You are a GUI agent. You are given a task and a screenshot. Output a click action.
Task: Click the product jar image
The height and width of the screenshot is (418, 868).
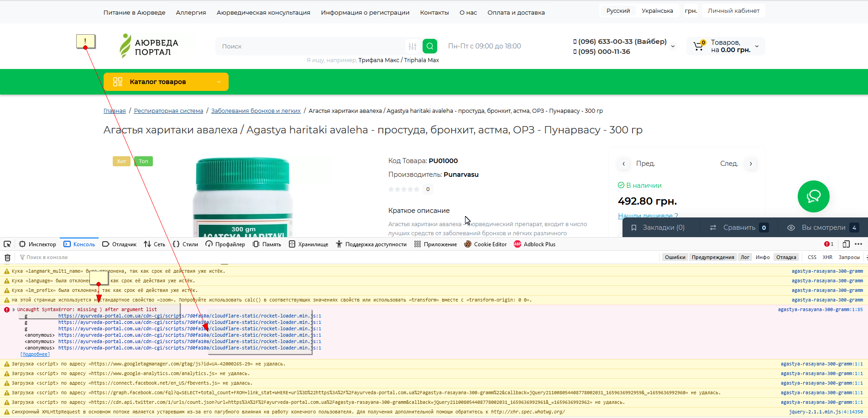243,197
